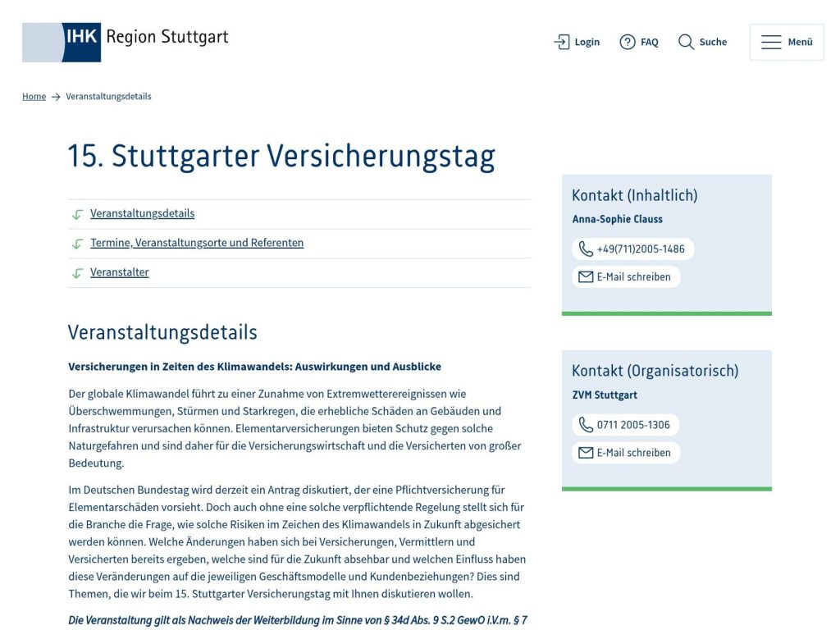Click the green anchor arrow beside Veranstaltungsdetails
Image resolution: width=840 pixels, height=630 pixels.
pos(76,213)
